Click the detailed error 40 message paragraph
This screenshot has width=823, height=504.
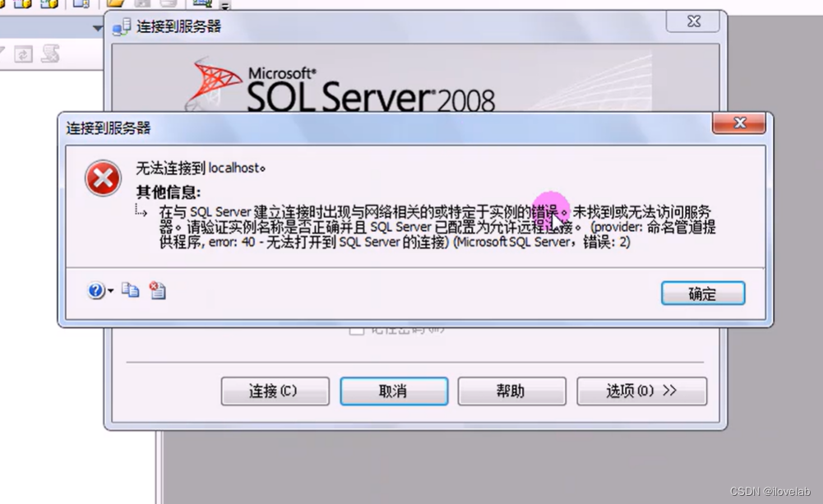437,227
